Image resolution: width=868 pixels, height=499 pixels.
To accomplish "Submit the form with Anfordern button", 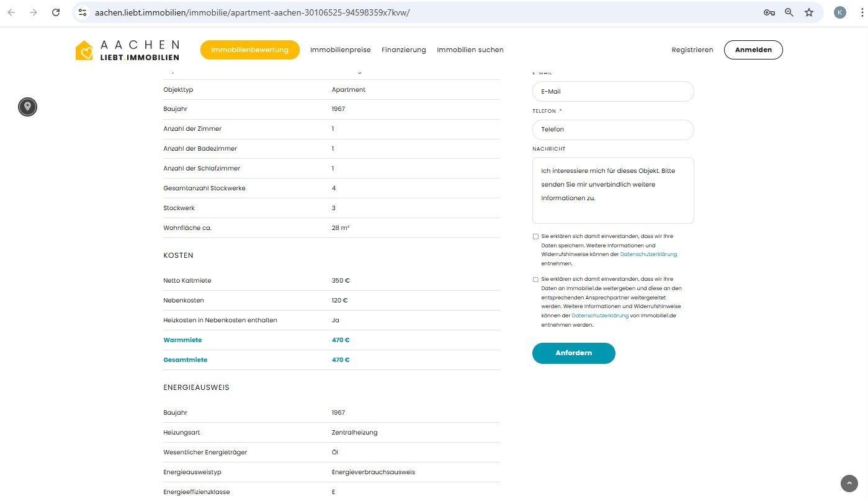I will pos(574,353).
